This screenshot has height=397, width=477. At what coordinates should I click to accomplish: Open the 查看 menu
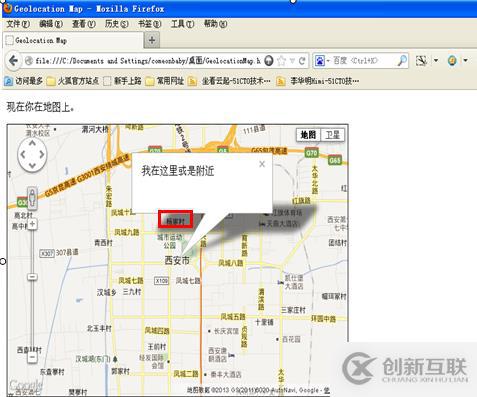pyautogui.click(x=84, y=24)
